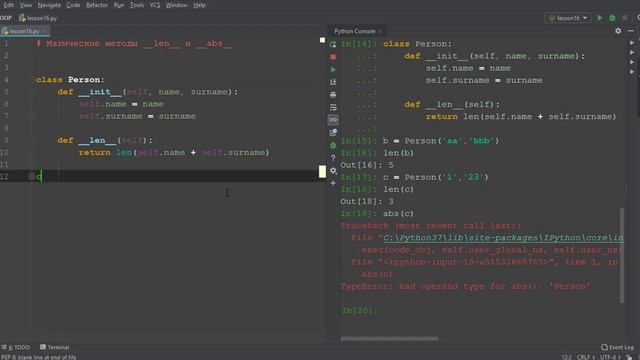Viewport: 640px width, 360px height.
Task: Open the Refactor menu
Action: tap(97, 5)
